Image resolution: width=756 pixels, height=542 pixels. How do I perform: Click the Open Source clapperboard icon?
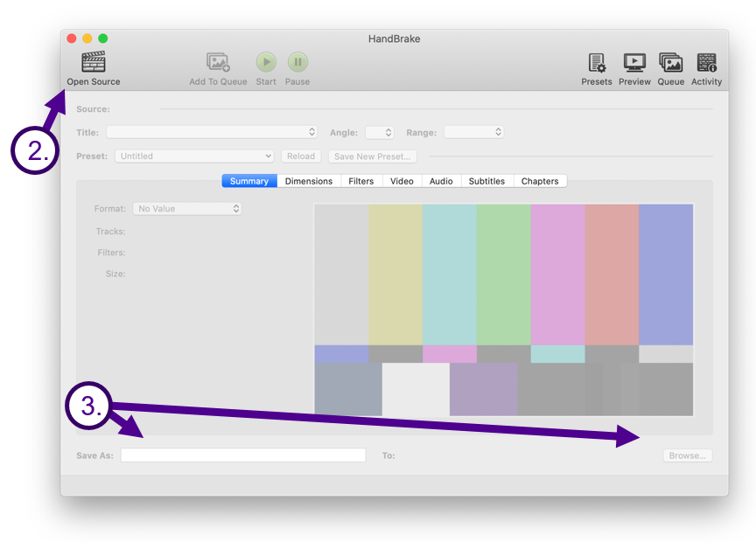point(94,62)
